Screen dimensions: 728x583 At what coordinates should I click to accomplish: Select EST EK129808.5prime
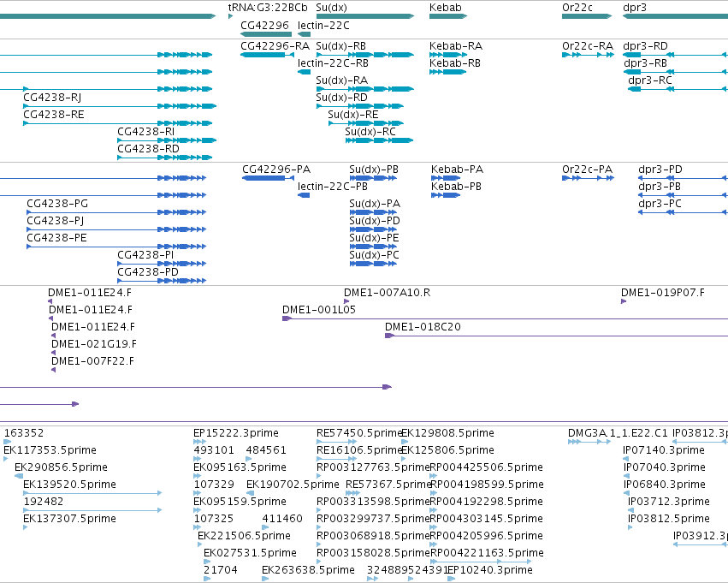click(447, 433)
